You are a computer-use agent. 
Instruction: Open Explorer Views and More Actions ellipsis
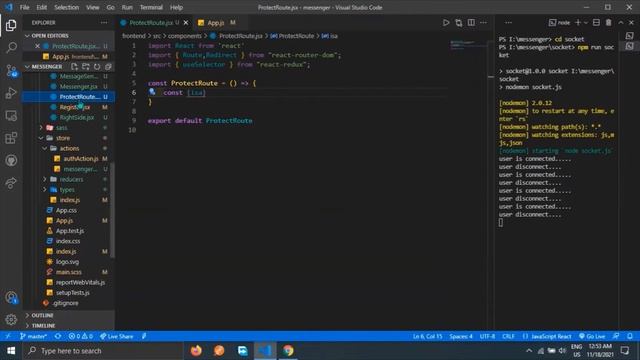104,22
